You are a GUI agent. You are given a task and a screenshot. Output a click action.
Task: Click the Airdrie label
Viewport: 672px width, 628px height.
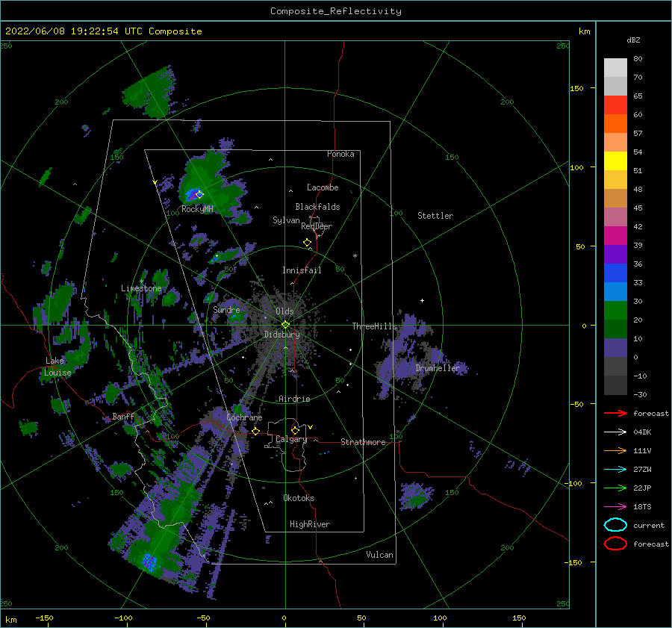294,399
